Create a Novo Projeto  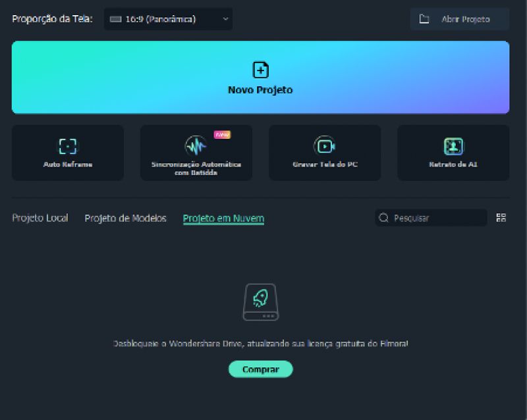pyautogui.click(x=260, y=77)
